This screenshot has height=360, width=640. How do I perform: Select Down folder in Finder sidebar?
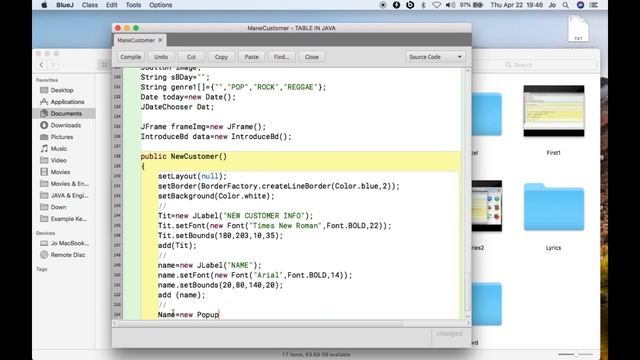[58, 207]
